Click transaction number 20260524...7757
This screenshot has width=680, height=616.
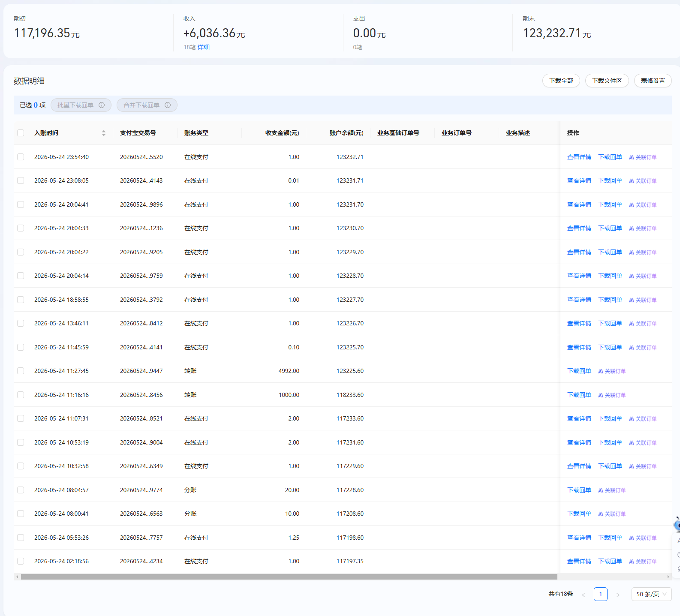141,538
